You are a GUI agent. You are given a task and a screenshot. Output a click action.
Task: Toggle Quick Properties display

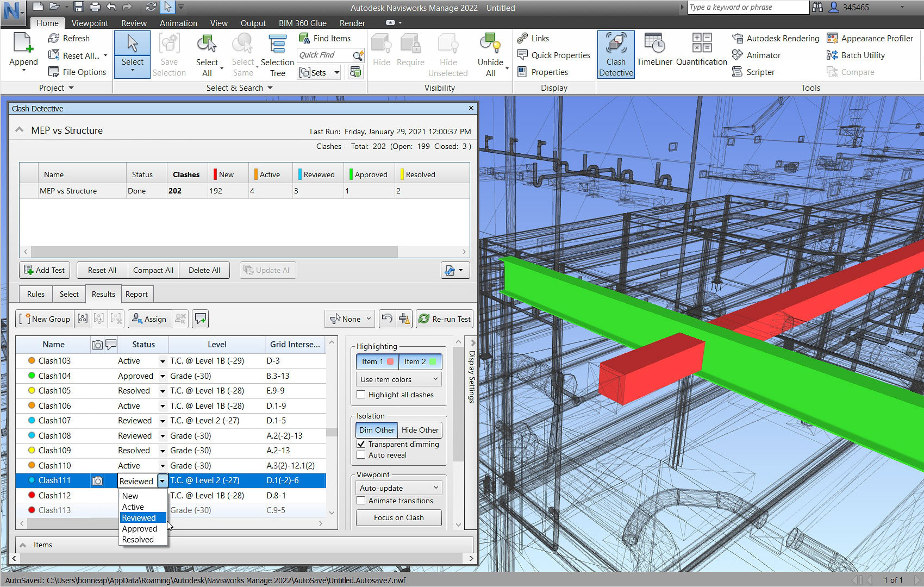[554, 55]
